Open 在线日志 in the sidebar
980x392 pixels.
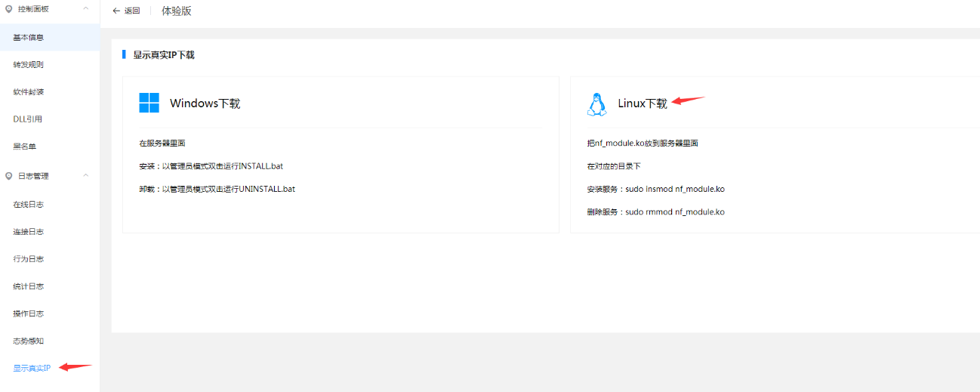pyautogui.click(x=50, y=204)
